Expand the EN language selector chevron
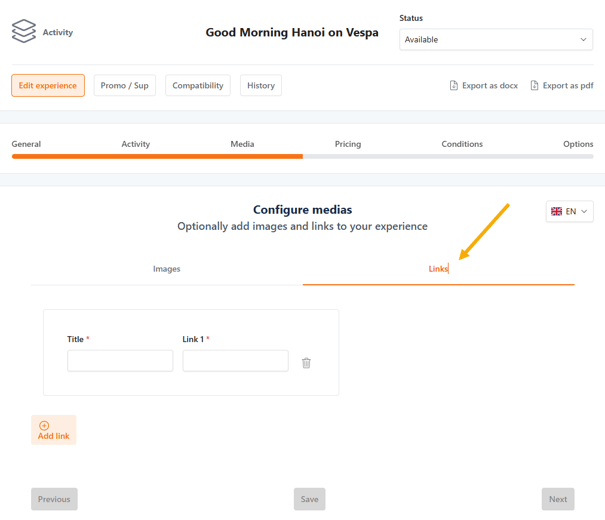The image size is (605, 520). coord(584,212)
